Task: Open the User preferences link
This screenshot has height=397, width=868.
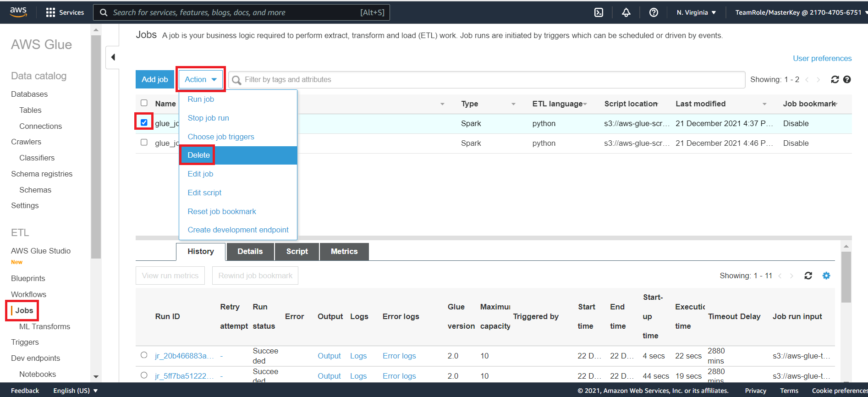Action: tap(822, 58)
